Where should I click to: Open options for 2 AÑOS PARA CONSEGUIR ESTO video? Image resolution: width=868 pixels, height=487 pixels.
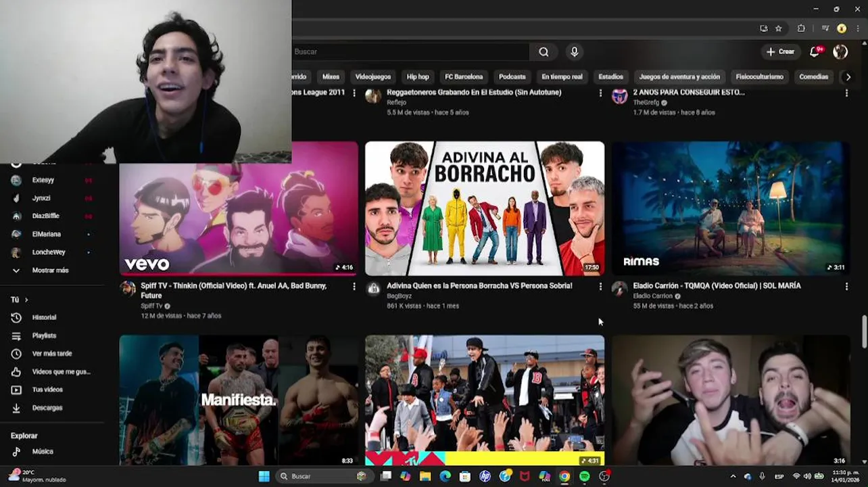[x=846, y=93]
